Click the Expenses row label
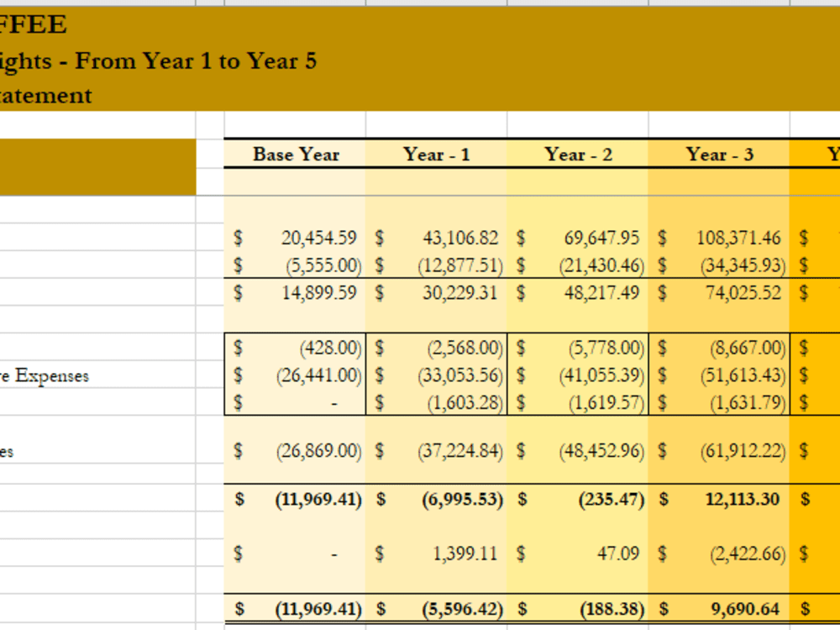840x630 pixels. (45, 375)
